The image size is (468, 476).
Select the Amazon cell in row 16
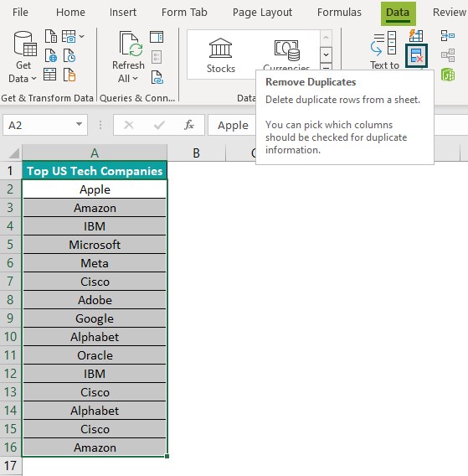tap(95, 448)
